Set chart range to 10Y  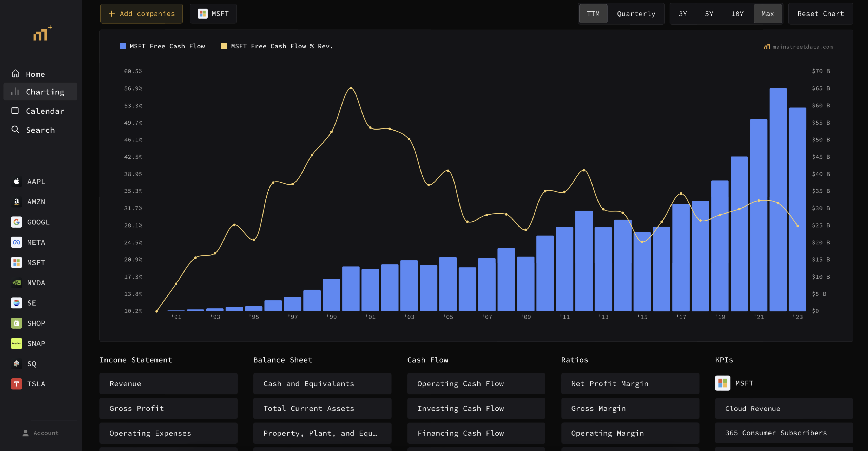click(x=737, y=14)
